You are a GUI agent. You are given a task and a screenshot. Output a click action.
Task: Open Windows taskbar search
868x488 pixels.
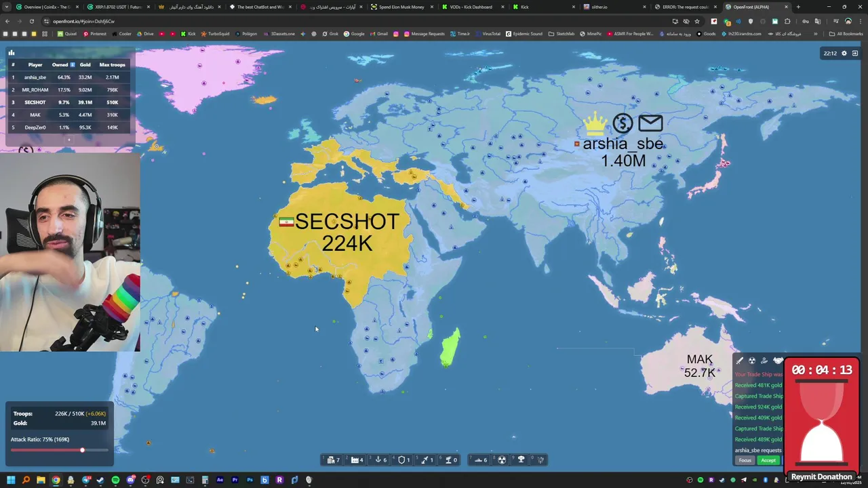pyautogui.click(x=26, y=480)
